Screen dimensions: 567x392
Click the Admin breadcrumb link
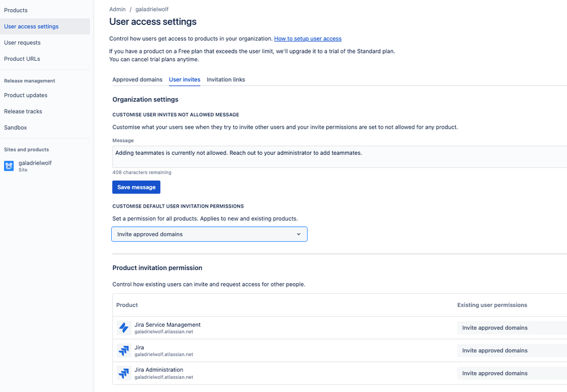(117, 10)
